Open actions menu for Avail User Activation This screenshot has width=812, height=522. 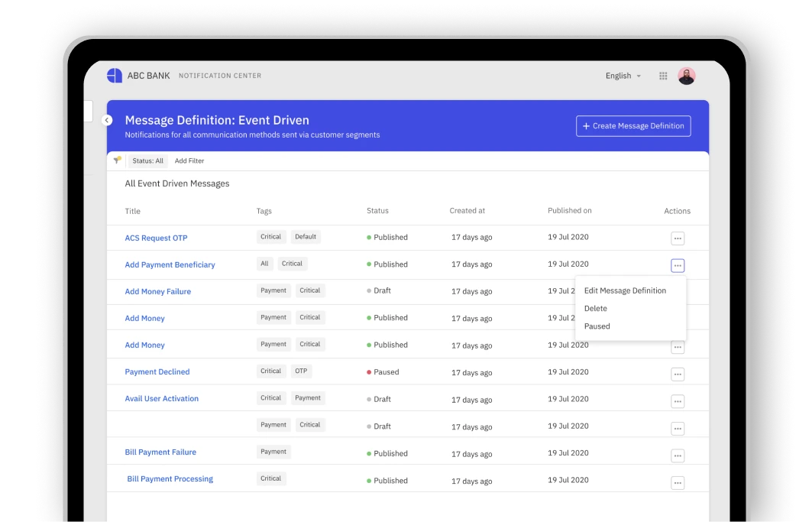678,401
